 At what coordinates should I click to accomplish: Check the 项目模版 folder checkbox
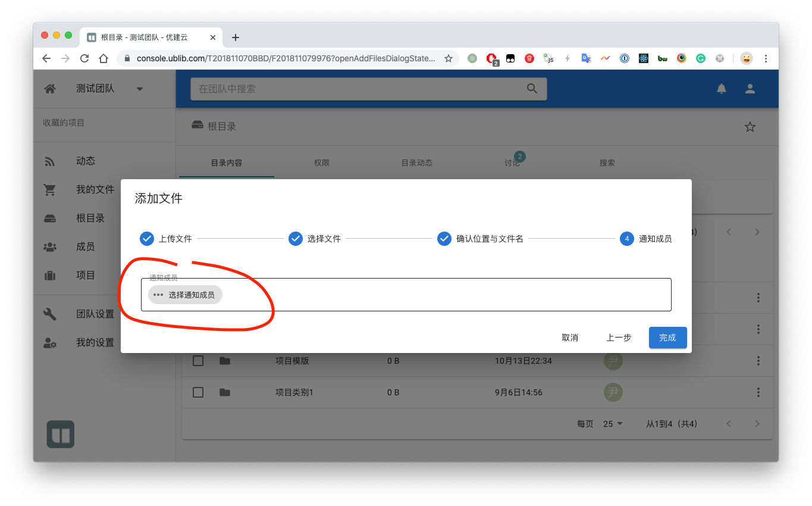pos(198,361)
